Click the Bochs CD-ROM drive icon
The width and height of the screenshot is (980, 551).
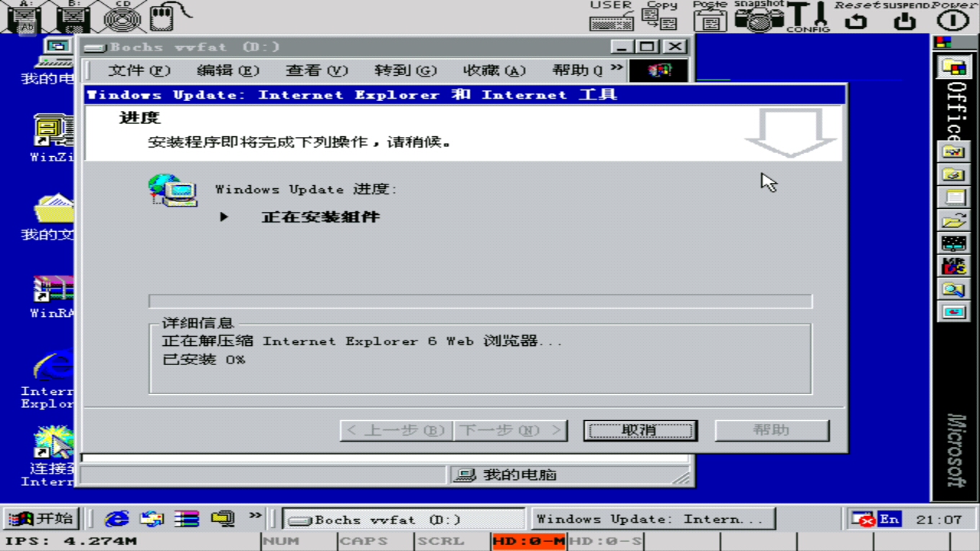tap(122, 17)
